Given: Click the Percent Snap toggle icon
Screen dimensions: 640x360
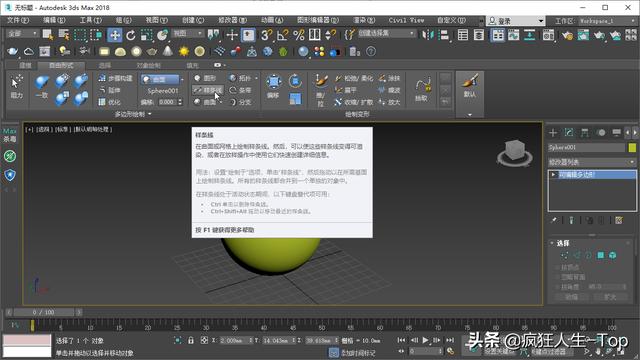Looking at the screenshot, I should 299,35.
